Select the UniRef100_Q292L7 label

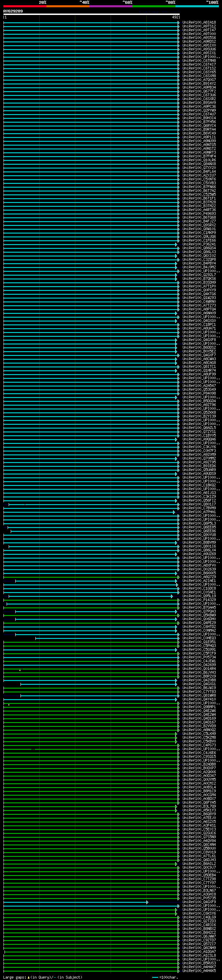[x=199, y=275]
